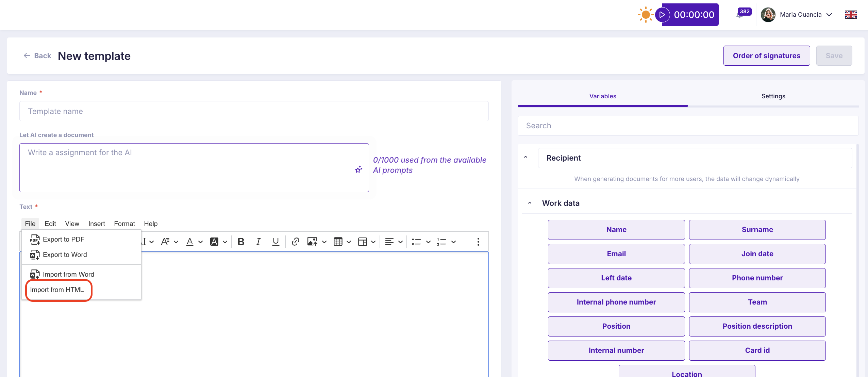The height and width of the screenshot is (377, 868).
Task: Collapse the Recipient section chevron
Action: (525, 158)
